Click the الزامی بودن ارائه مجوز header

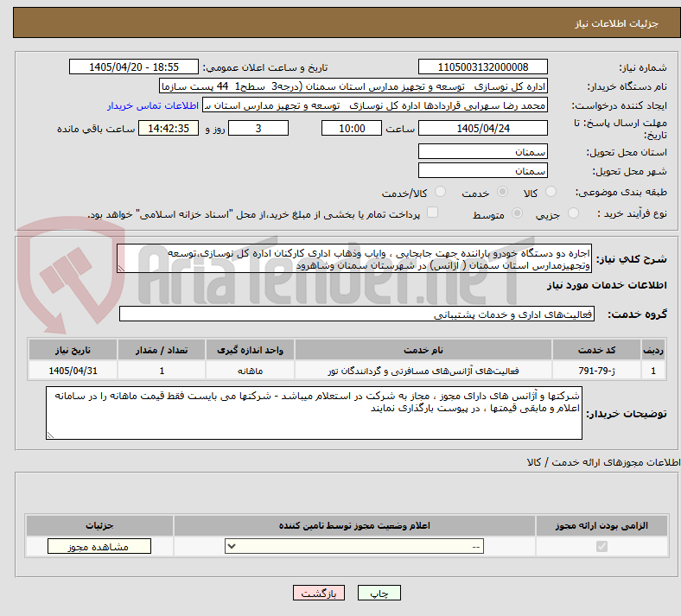[601, 525]
